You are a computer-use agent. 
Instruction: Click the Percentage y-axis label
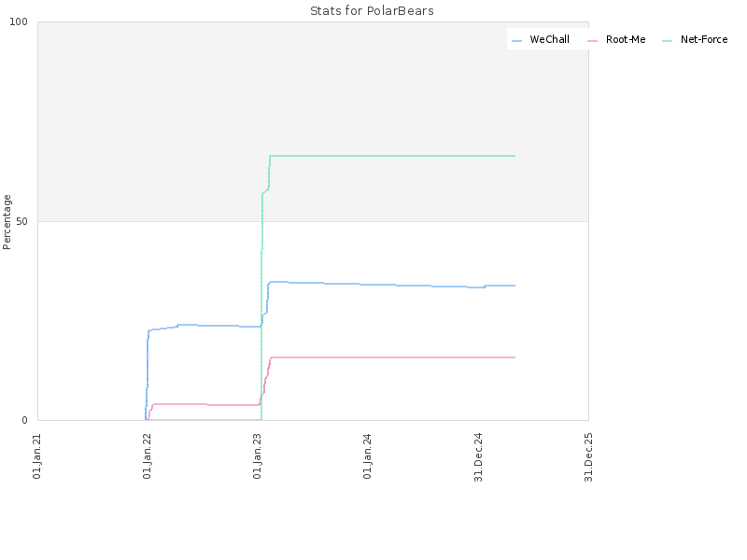7,222
